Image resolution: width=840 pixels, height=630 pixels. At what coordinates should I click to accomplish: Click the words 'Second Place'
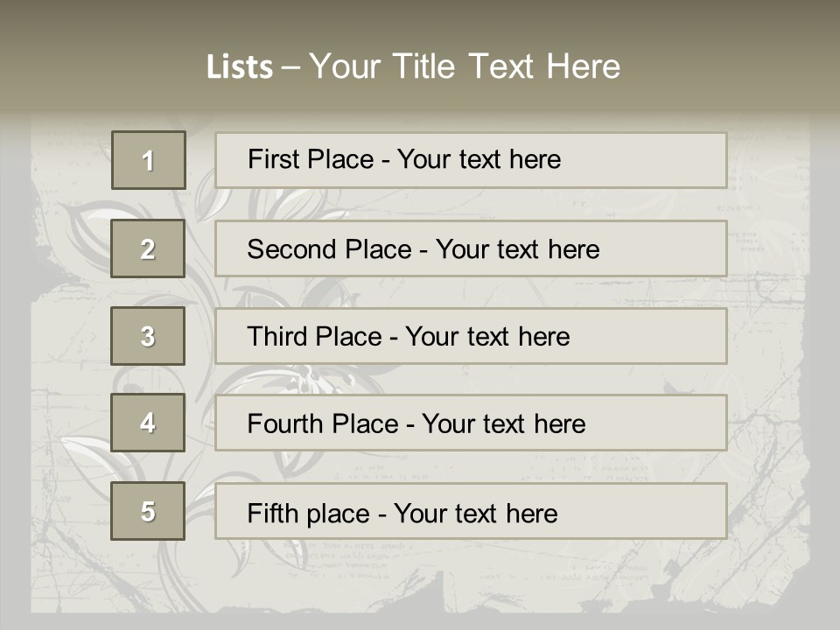point(330,249)
